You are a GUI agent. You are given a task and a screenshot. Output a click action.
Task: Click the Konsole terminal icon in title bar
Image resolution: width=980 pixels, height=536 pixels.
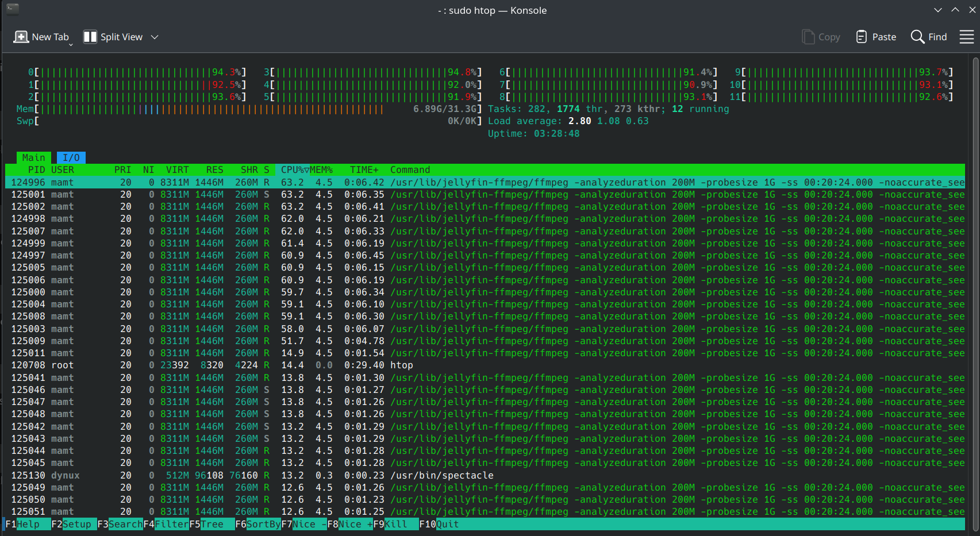(x=13, y=9)
